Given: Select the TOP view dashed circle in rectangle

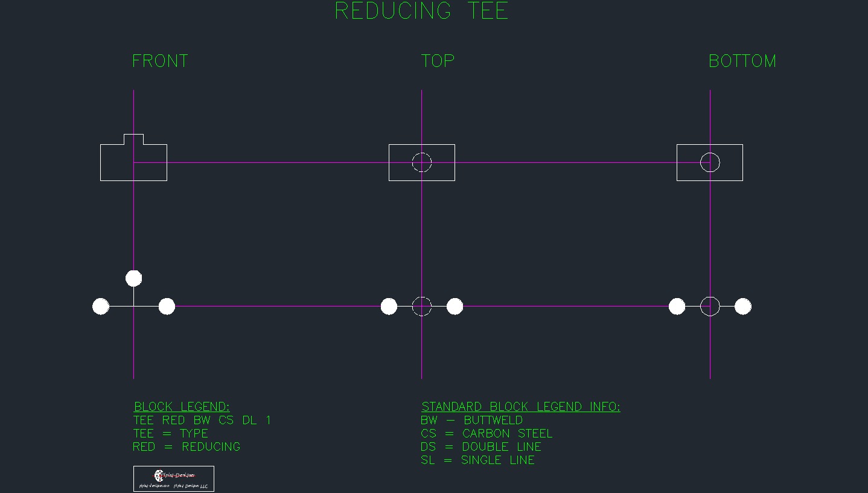Looking at the screenshot, I should click(421, 162).
